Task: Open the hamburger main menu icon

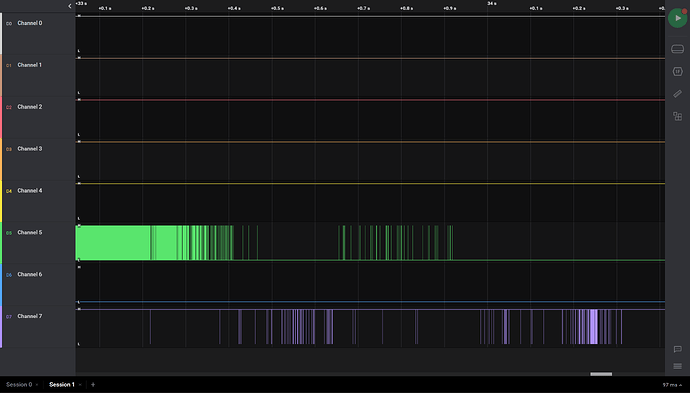Action: [x=677, y=366]
